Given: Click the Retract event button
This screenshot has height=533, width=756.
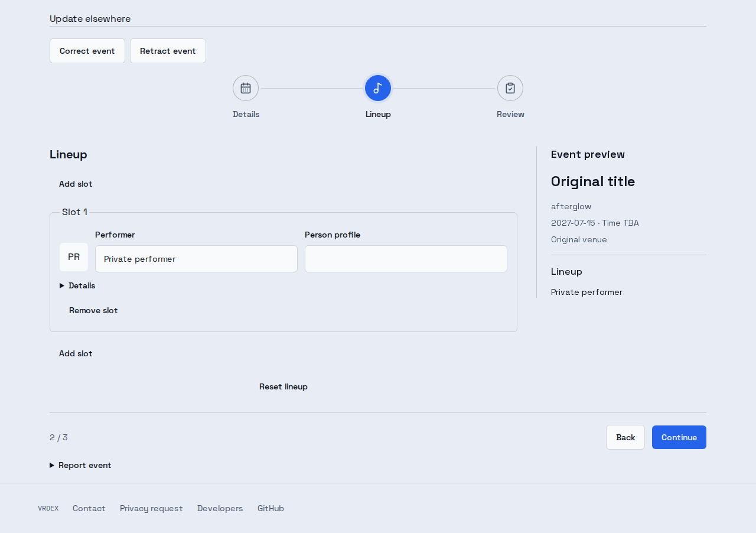Looking at the screenshot, I should tap(168, 51).
